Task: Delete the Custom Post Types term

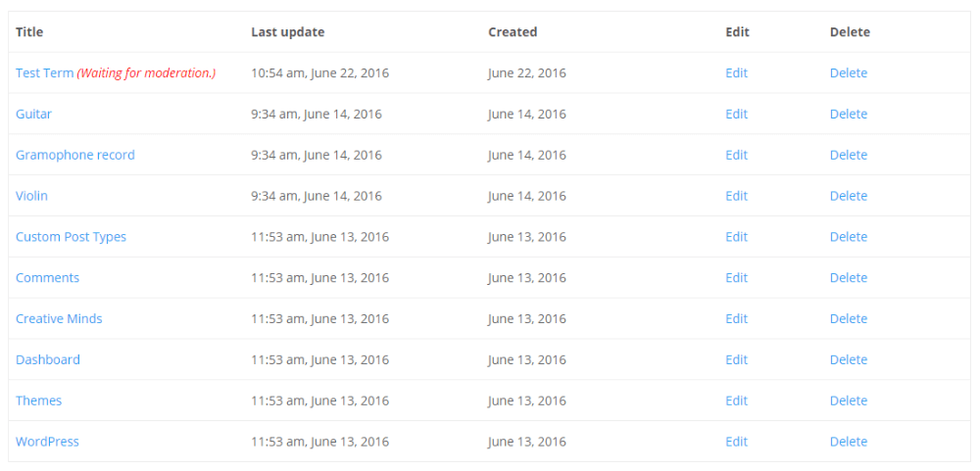Action: tap(848, 237)
